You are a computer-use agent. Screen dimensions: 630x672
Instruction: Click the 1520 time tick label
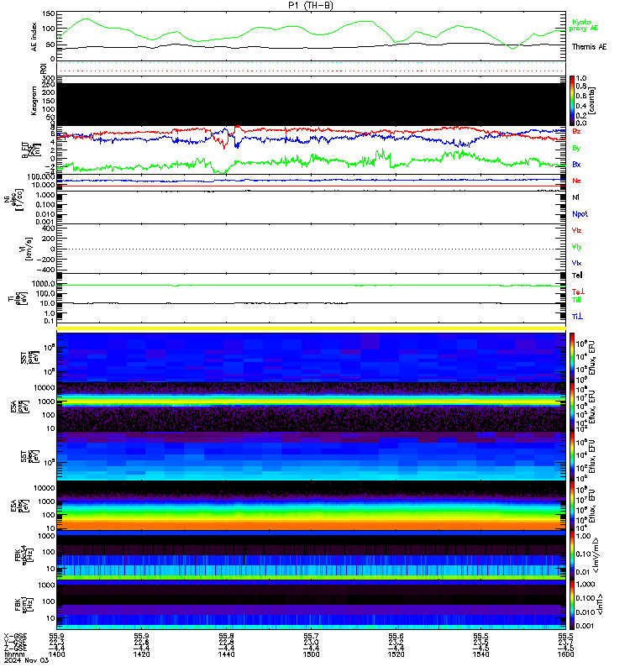click(x=396, y=654)
